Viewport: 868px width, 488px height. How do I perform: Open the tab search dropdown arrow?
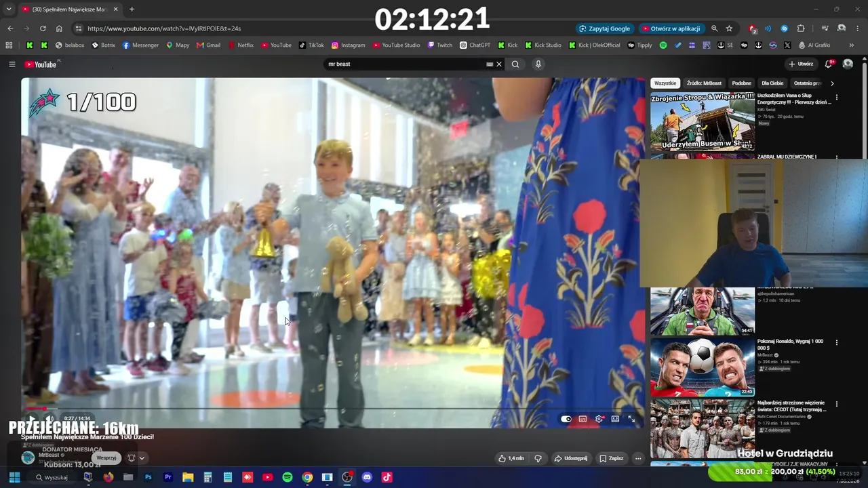coord(9,9)
